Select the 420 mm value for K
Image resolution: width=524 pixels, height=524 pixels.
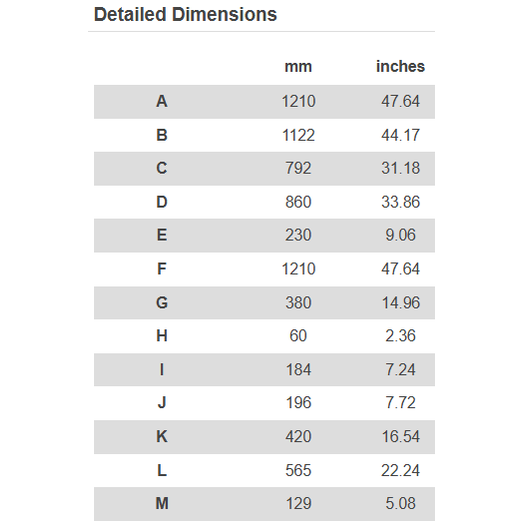pos(298,436)
